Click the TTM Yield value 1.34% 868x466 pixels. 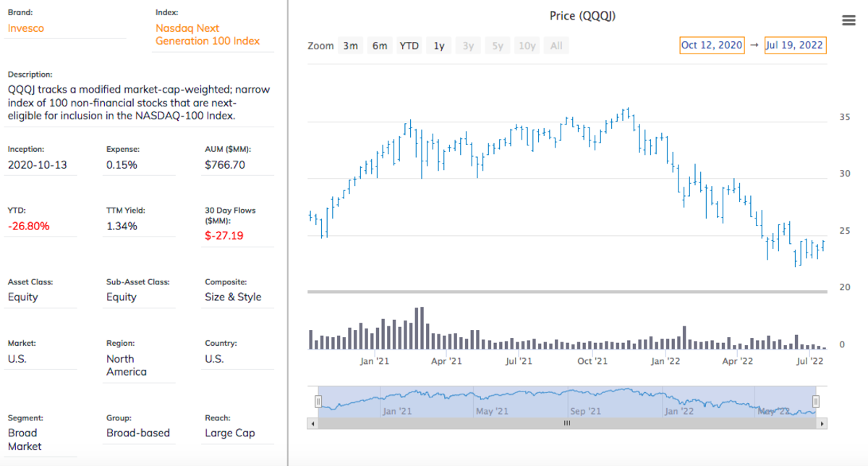point(122,226)
